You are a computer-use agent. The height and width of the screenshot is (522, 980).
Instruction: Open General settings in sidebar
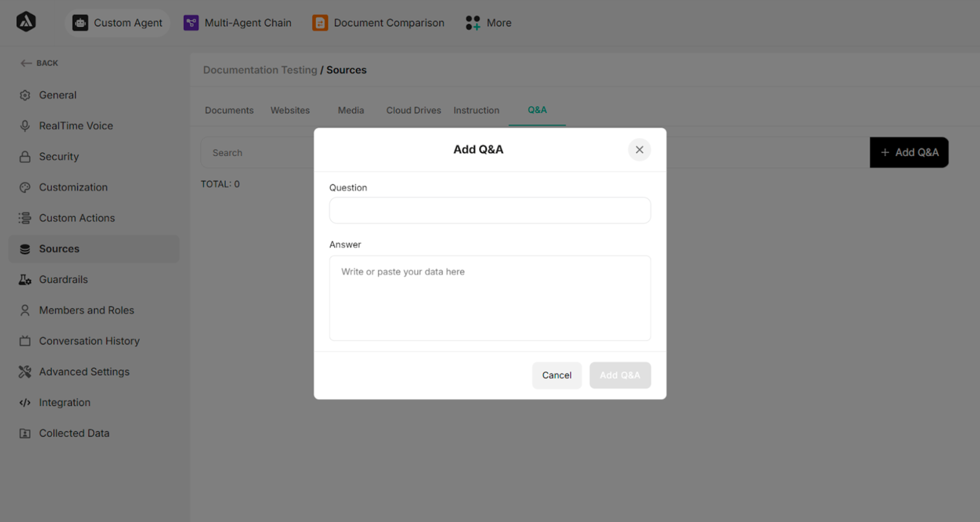(94, 95)
